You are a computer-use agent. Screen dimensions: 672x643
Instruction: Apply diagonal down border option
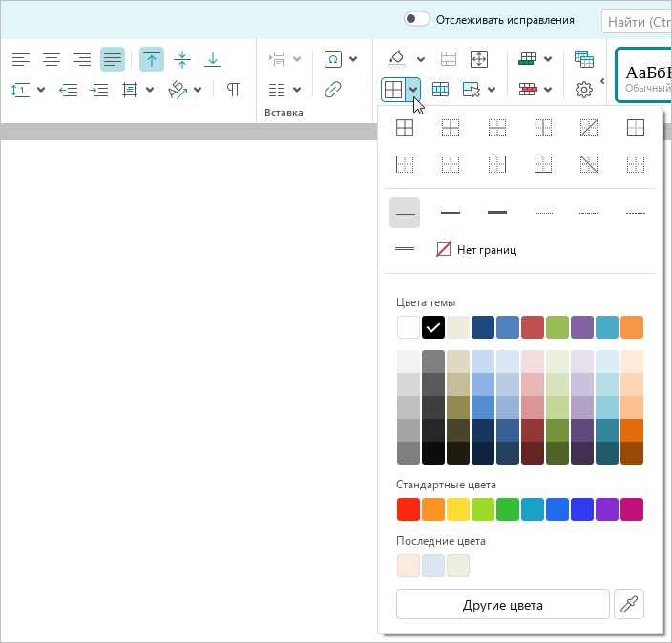589,164
